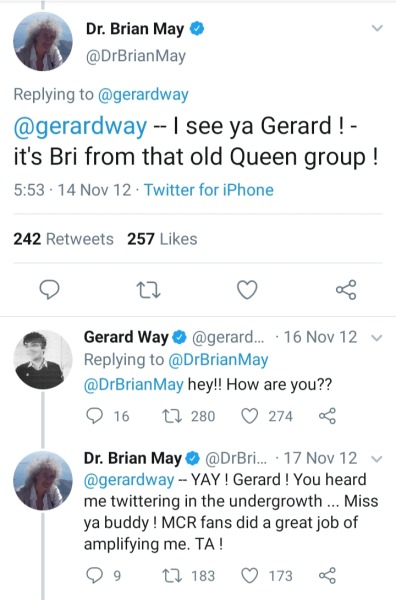Screen dimensions: 396x600
Task: Like the main 'I see ya Gerard' tweet
Action: tap(247, 290)
